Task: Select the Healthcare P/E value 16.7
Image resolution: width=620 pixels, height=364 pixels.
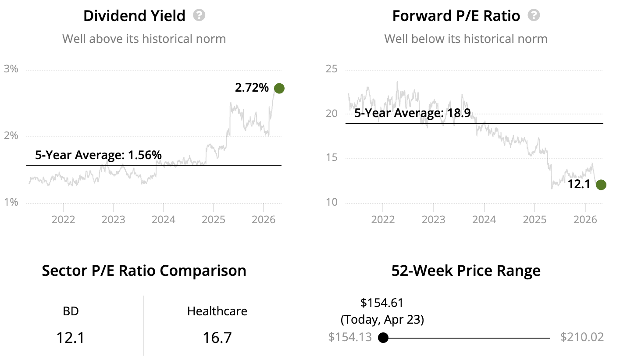Action: point(217,338)
